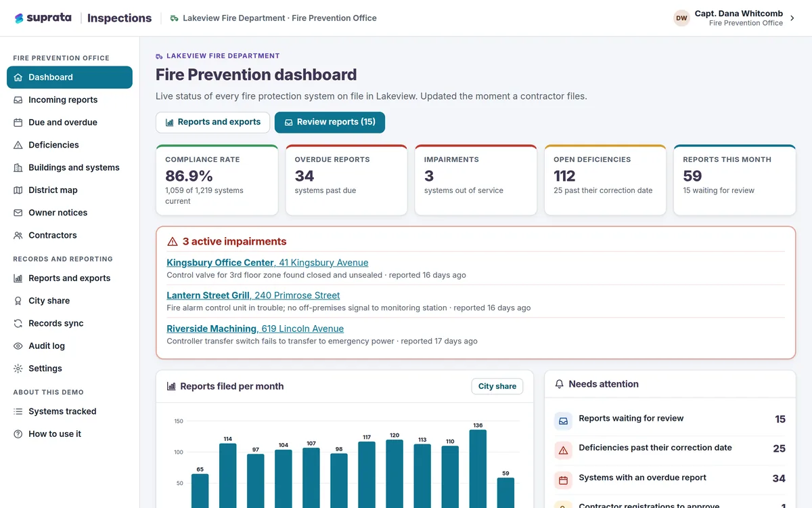Expand the user menu chevron by Dana Whitcomb
The image size is (812, 508).
pos(792,18)
